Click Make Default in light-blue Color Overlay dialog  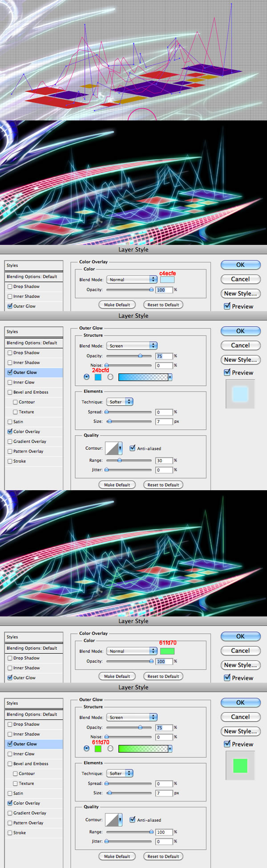coord(117,305)
